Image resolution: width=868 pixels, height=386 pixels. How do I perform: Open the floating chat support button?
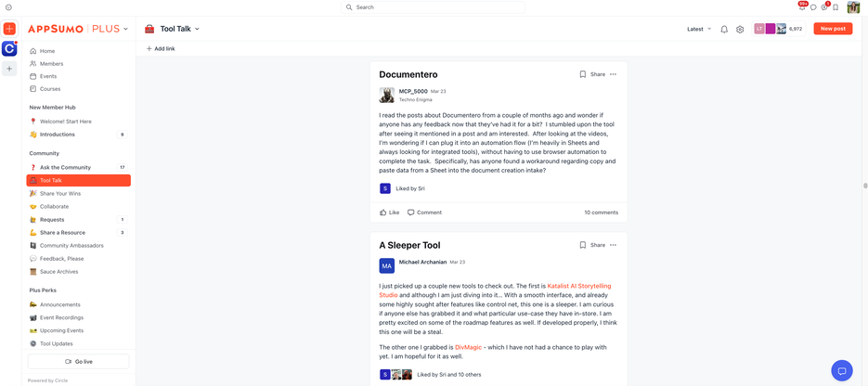841,370
